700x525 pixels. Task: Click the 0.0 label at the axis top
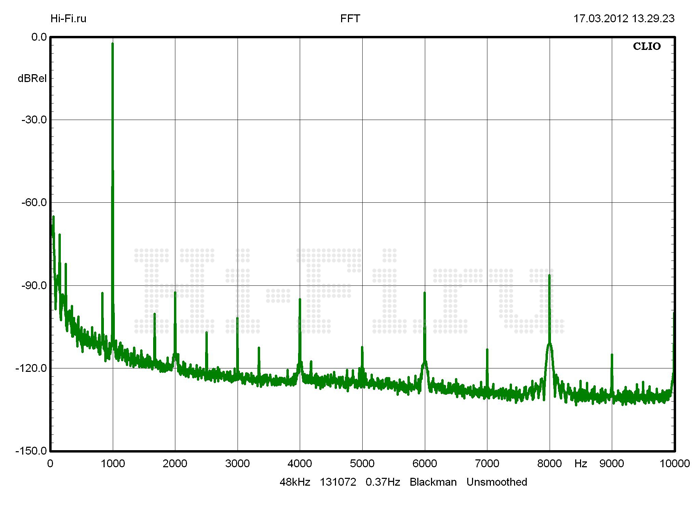pos(39,37)
